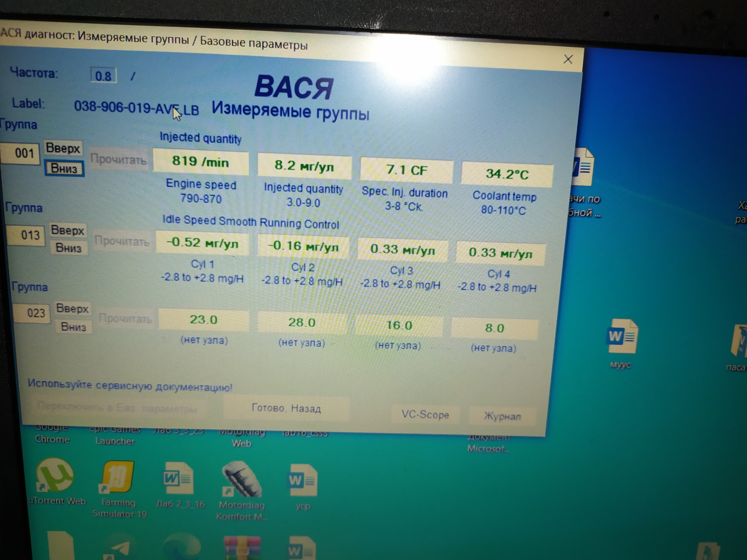747x560 pixels.
Task: Click injected quantity value 8.2 мг/ул
Action: coord(304,166)
